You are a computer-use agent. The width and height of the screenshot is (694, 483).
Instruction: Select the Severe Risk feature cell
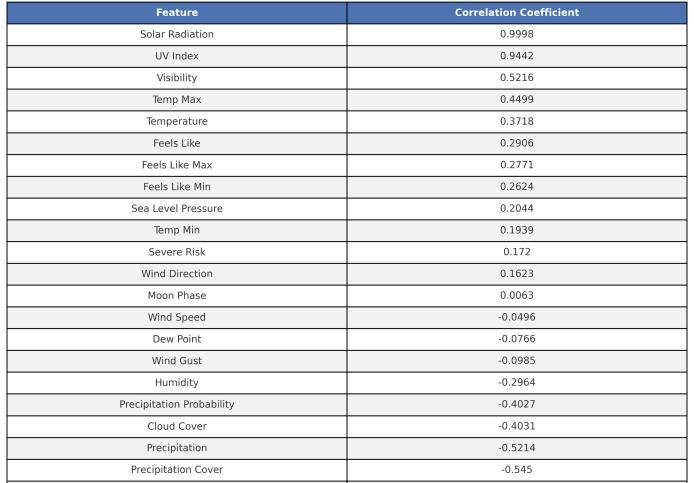177,252
